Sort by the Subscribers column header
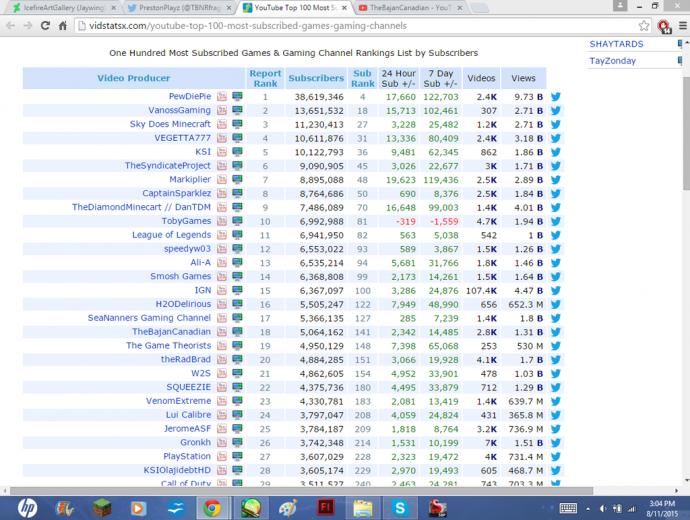690x520 pixels. coord(316,78)
